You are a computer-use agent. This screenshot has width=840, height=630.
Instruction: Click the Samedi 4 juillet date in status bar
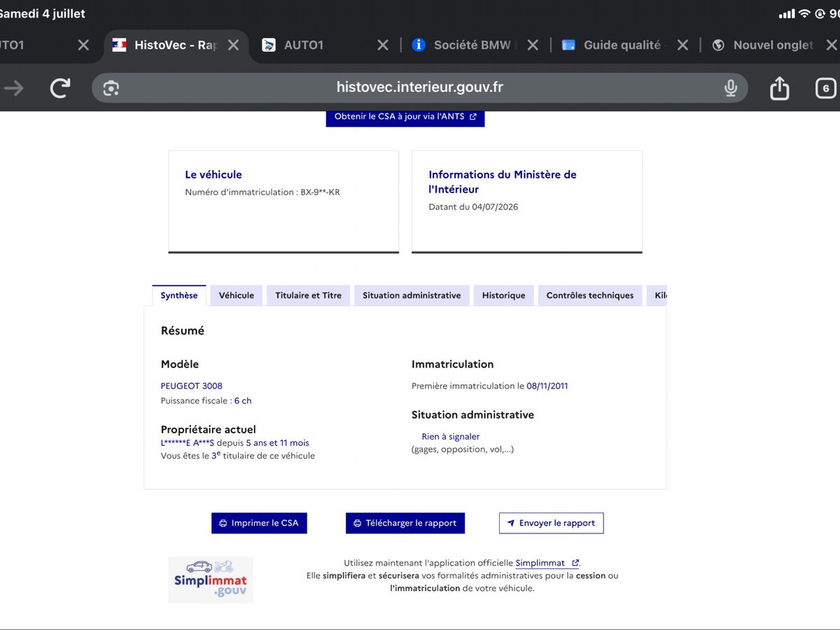43,13
